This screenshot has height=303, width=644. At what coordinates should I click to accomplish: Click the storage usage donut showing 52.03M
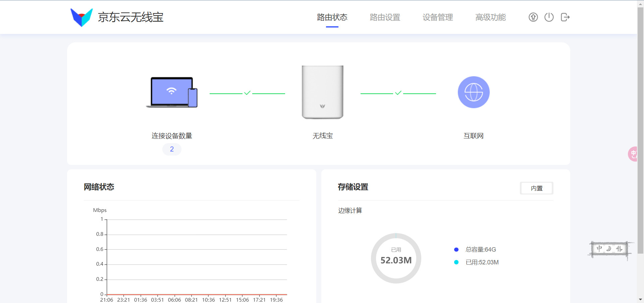396,258
